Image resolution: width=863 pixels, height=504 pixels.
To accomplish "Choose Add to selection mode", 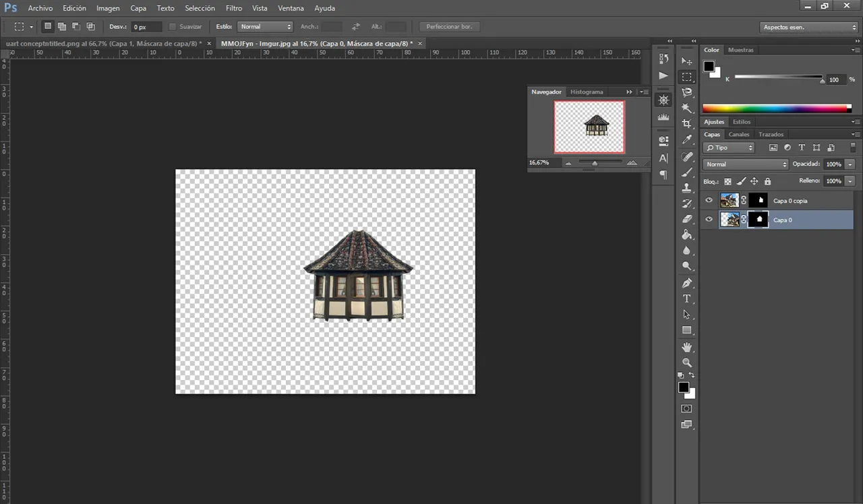I will pos(61,27).
